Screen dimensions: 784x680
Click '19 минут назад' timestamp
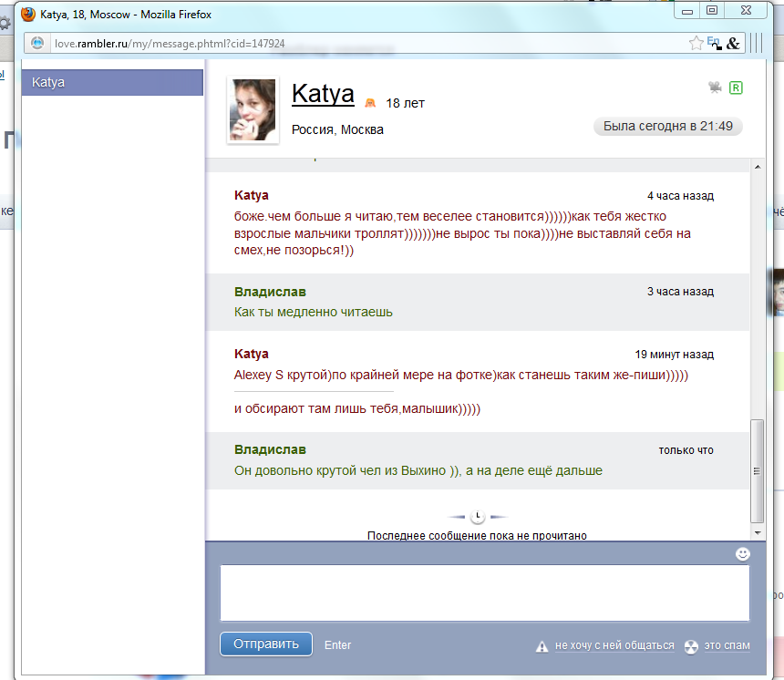pyautogui.click(x=674, y=355)
